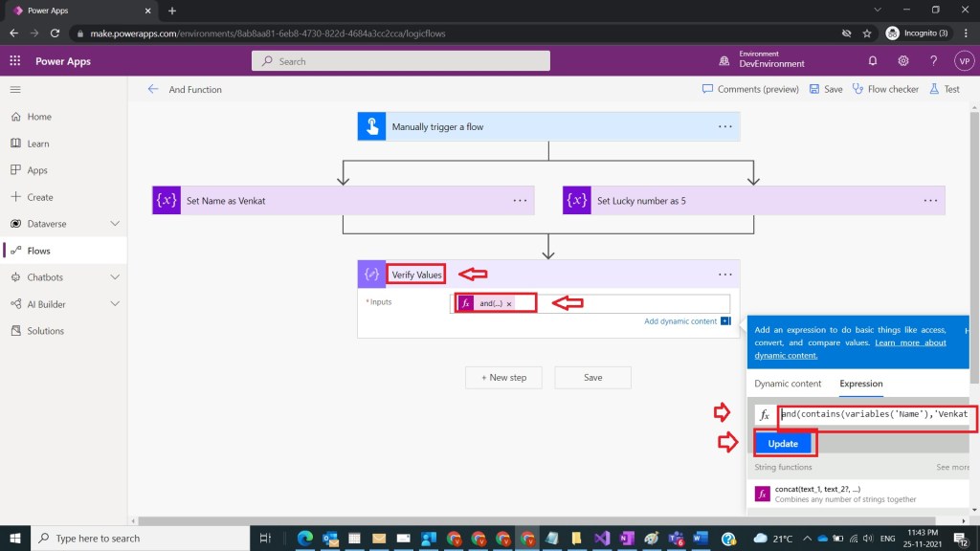Open the Power Apps waffle app launcher
Image resolution: width=980 pixels, height=551 pixels.
pos(15,61)
